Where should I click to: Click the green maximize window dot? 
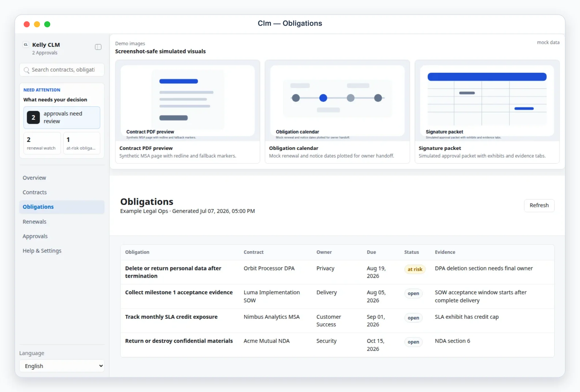pos(47,24)
